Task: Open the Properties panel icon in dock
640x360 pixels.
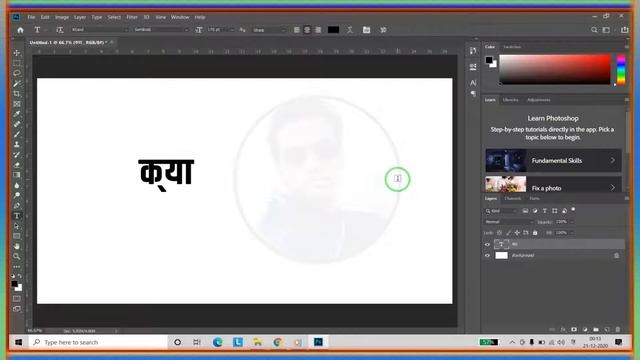Action: (x=473, y=67)
